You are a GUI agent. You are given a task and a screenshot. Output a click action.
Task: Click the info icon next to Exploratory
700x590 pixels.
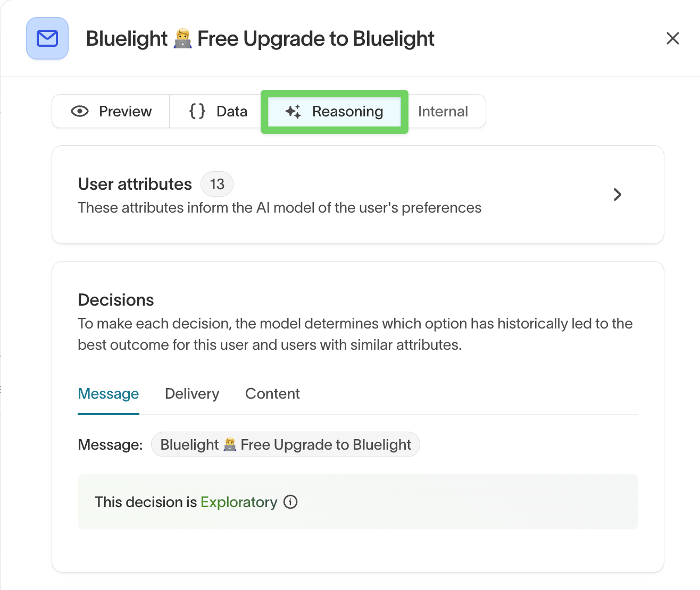click(x=290, y=502)
